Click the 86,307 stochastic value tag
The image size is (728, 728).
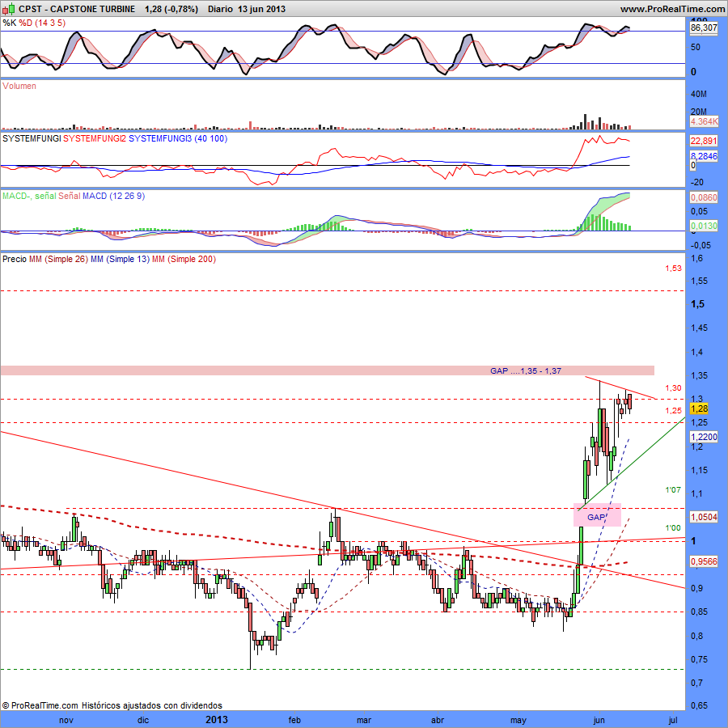tap(704, 28)
